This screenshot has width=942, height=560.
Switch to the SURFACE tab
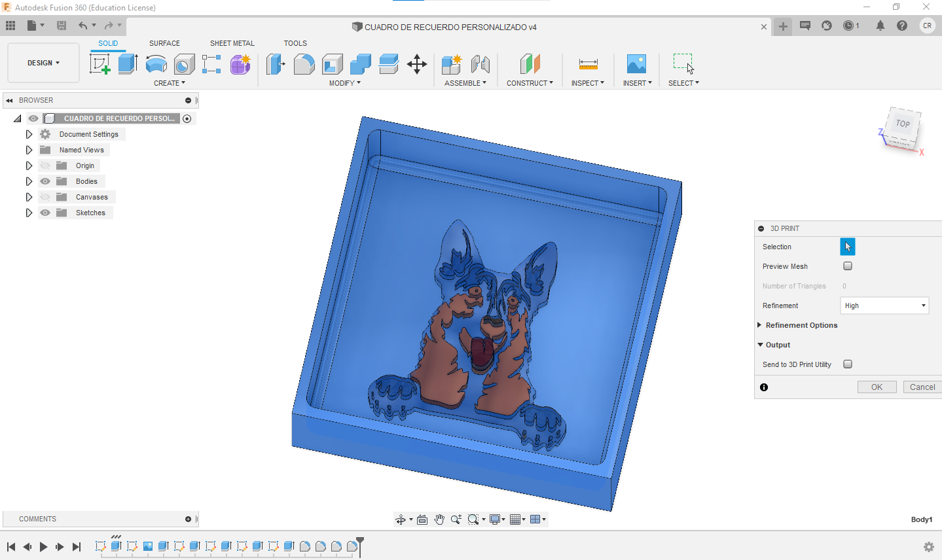pos(164,43)
